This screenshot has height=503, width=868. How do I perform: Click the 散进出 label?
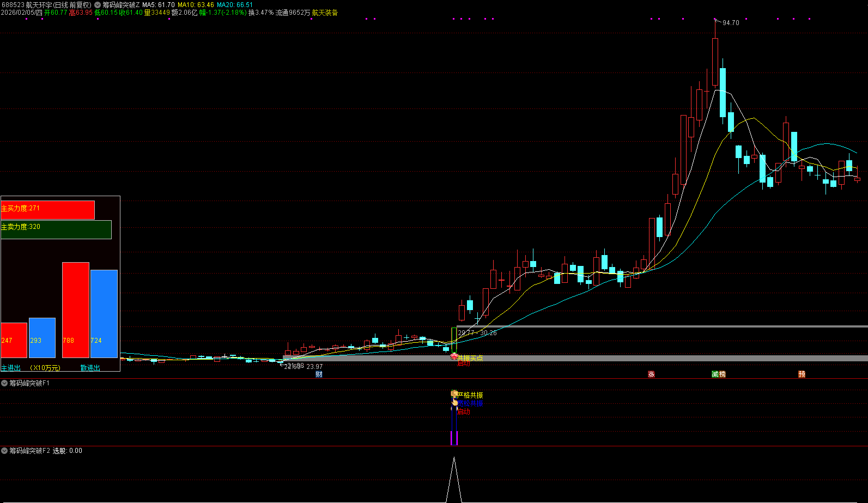point(90,368)
